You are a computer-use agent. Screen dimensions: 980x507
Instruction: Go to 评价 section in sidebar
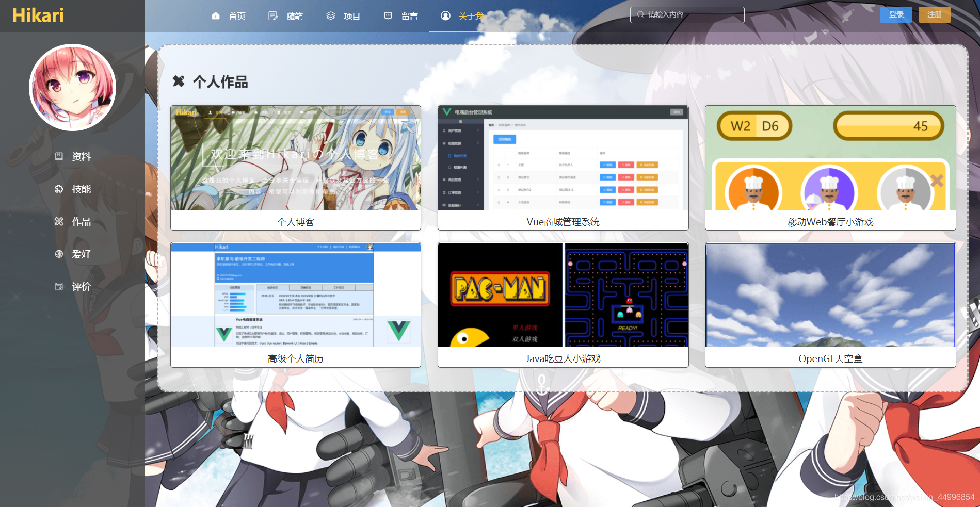[x=82, y=286]
